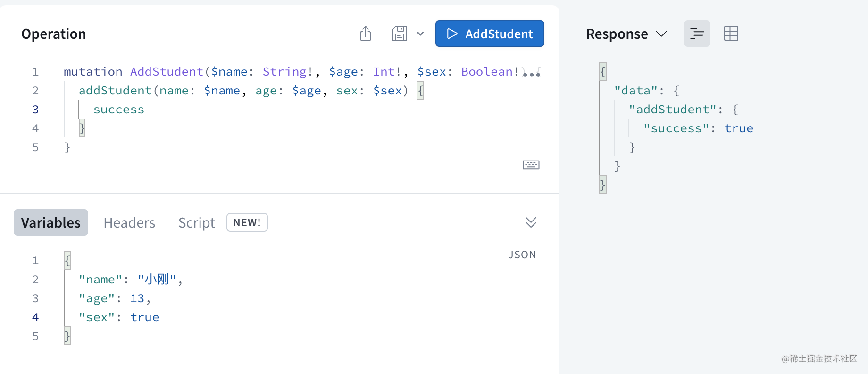
Task: Select the Headers tab
Action: [129, 222]
